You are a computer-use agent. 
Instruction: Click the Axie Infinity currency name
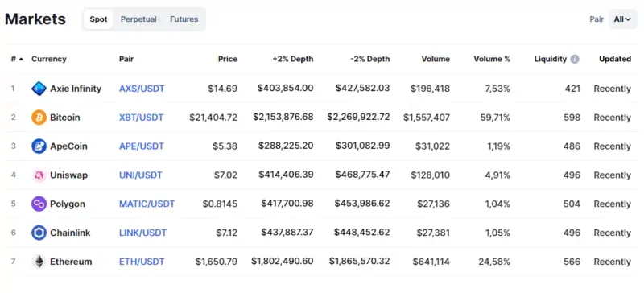[76, 89]
